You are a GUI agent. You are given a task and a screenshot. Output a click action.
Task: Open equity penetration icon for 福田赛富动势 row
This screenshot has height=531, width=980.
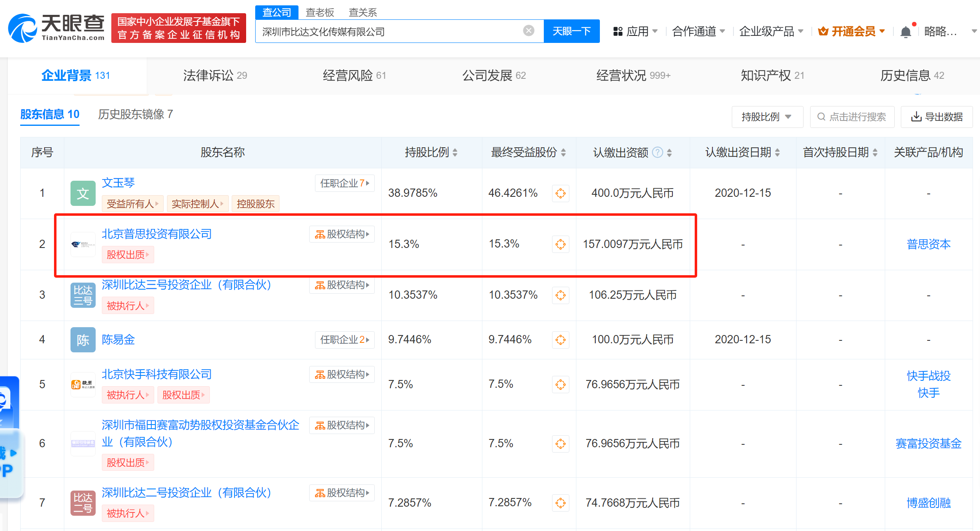point(560,444)
